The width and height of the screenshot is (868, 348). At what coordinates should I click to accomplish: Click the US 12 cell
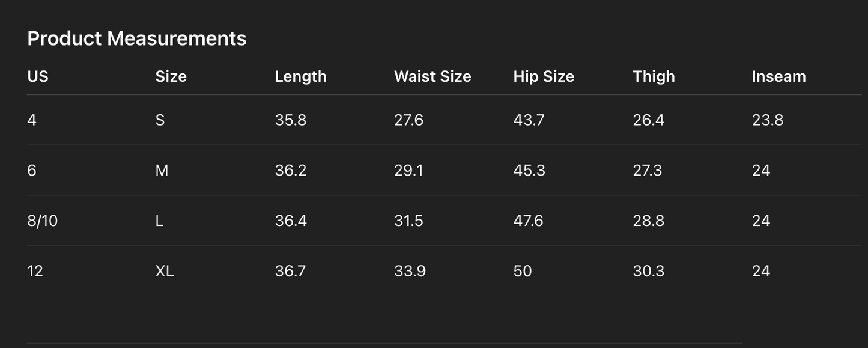35,271
